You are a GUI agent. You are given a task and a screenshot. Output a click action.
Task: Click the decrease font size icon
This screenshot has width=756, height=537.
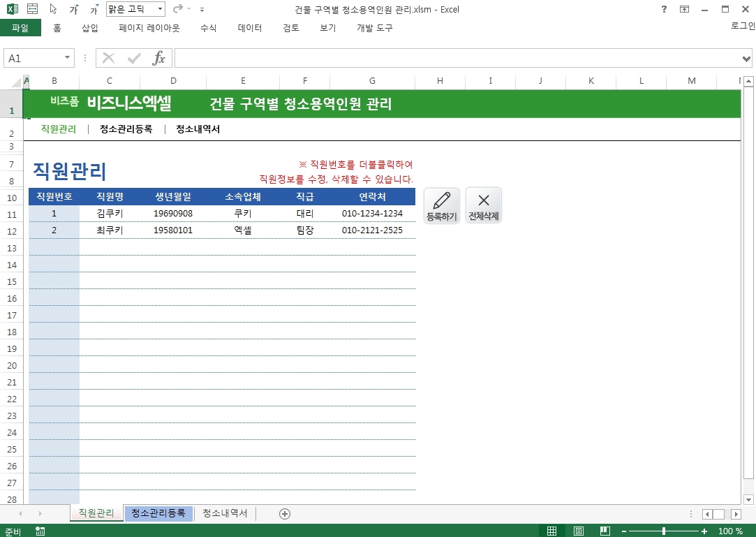[94, 10]
